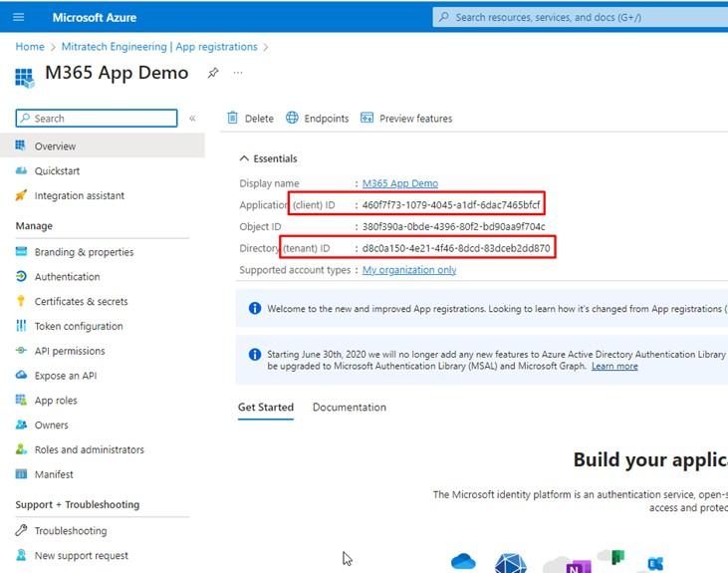Image resolution: width=728 pixels, height=573 pixels.
Task: Click the Search resources, services, and docs box
Action: tap(581, 17)
